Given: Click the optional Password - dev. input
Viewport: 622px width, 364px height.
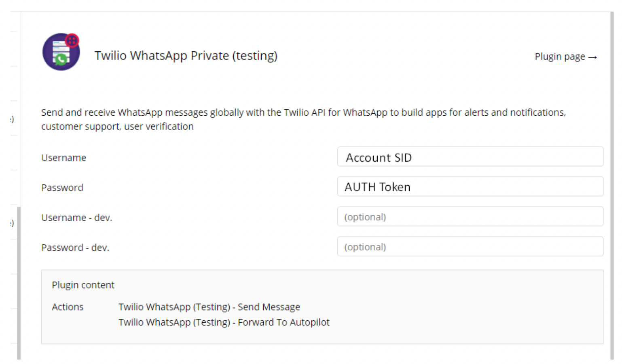Looking at the screenshot, I should 470,246.
